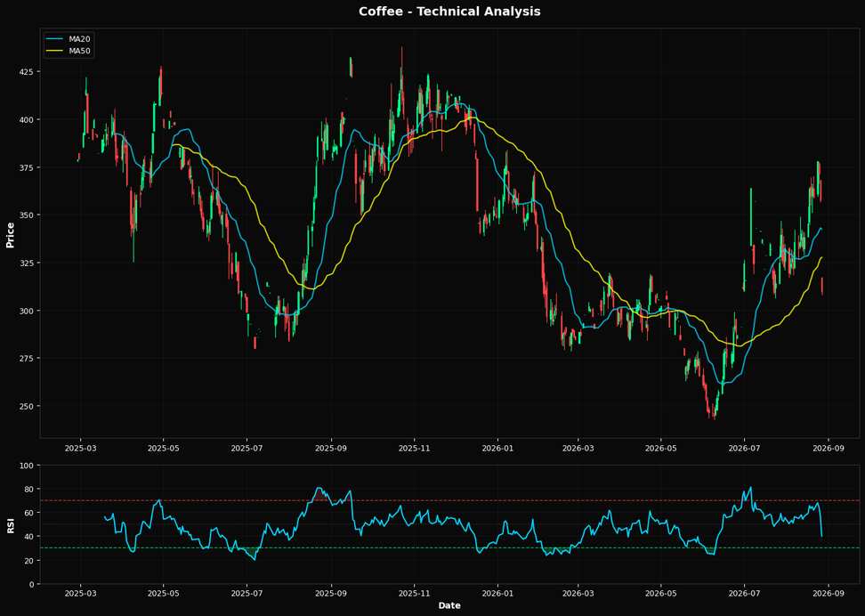This screenshot has height=616, width=865.
Task: Click the 2025-11 label under the price chart
Action: (415, 448)
